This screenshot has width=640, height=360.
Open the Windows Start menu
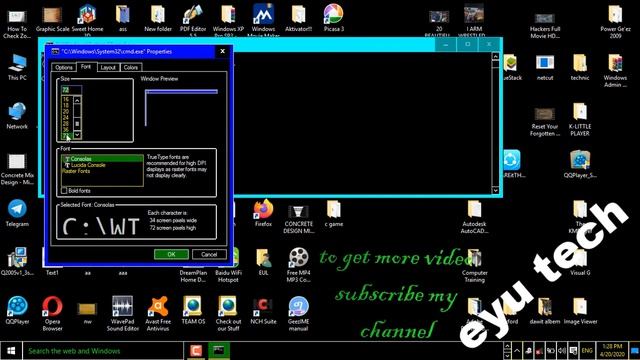11,351
